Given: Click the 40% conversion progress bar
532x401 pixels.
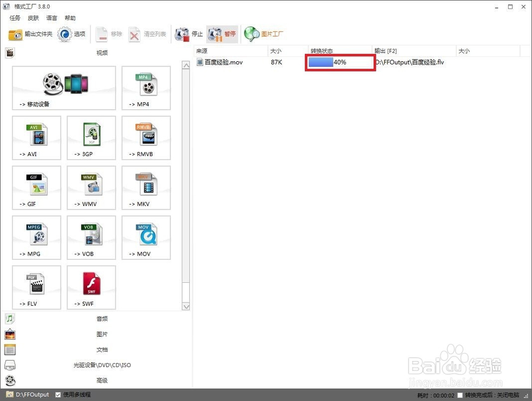Looking at the screenshot, I should (x=340, y=62).
